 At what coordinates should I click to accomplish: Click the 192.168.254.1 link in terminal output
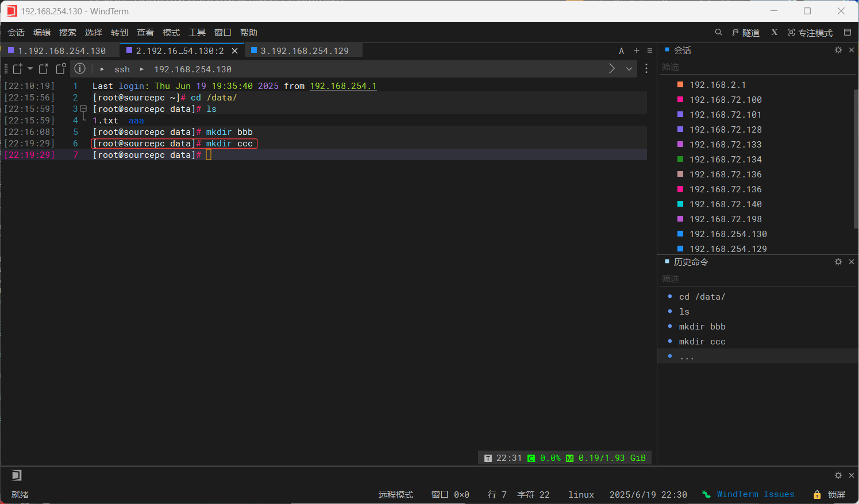[x=343, y=86]
